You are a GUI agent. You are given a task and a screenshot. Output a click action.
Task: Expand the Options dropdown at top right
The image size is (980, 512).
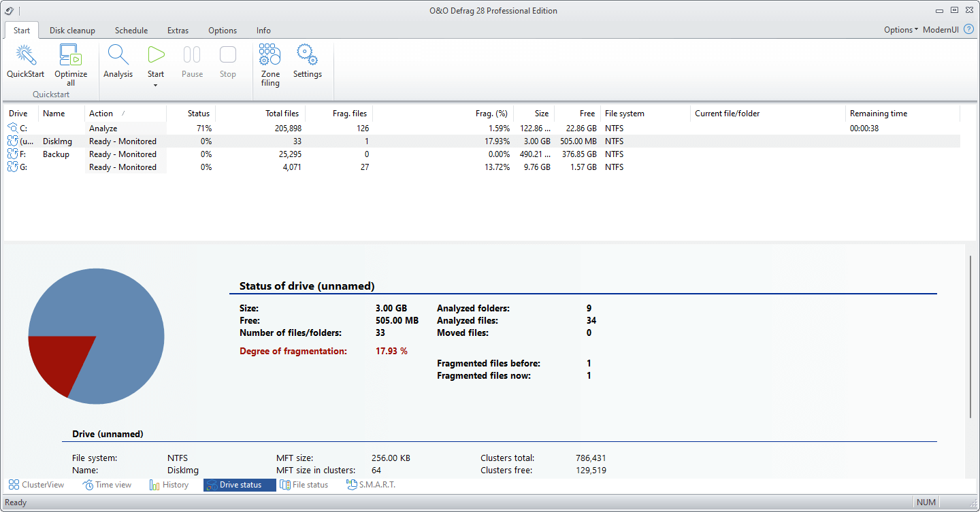pos(901,30)
